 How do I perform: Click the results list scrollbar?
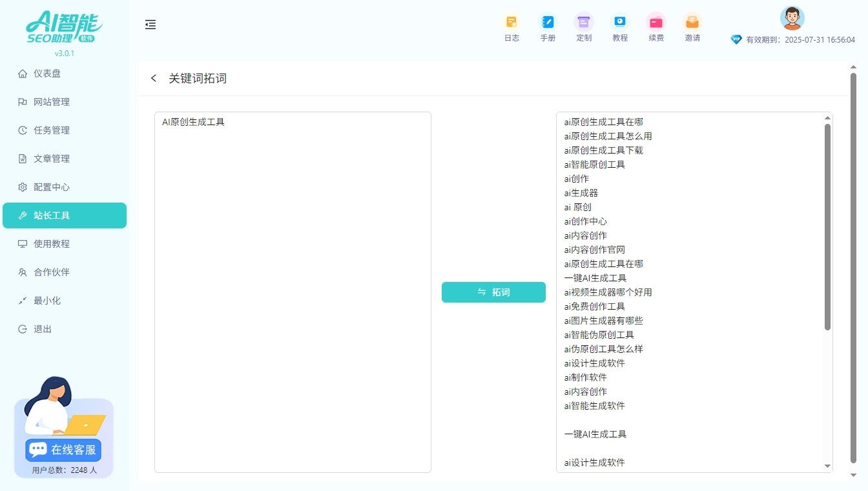[827, 226]
